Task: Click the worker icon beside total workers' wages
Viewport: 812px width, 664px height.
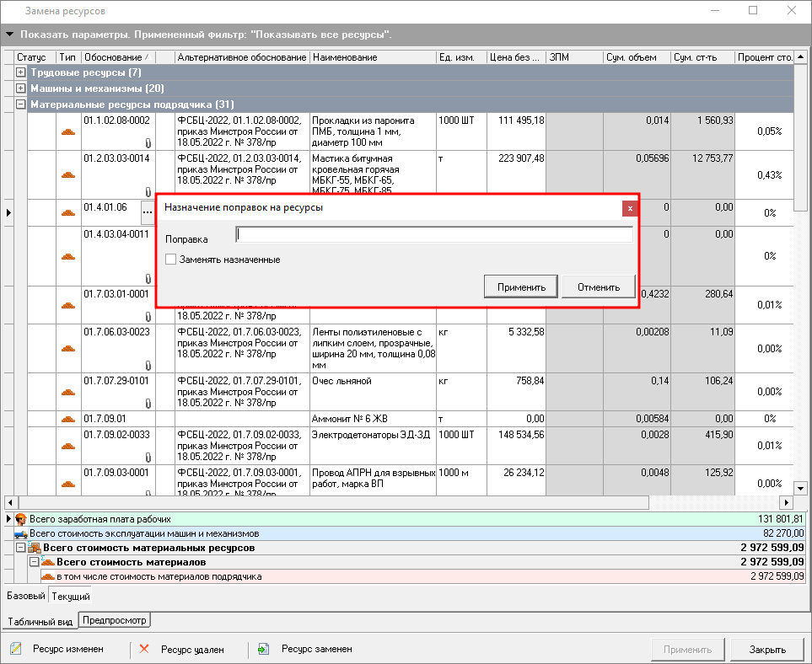Action: click(x=21, y=519)
